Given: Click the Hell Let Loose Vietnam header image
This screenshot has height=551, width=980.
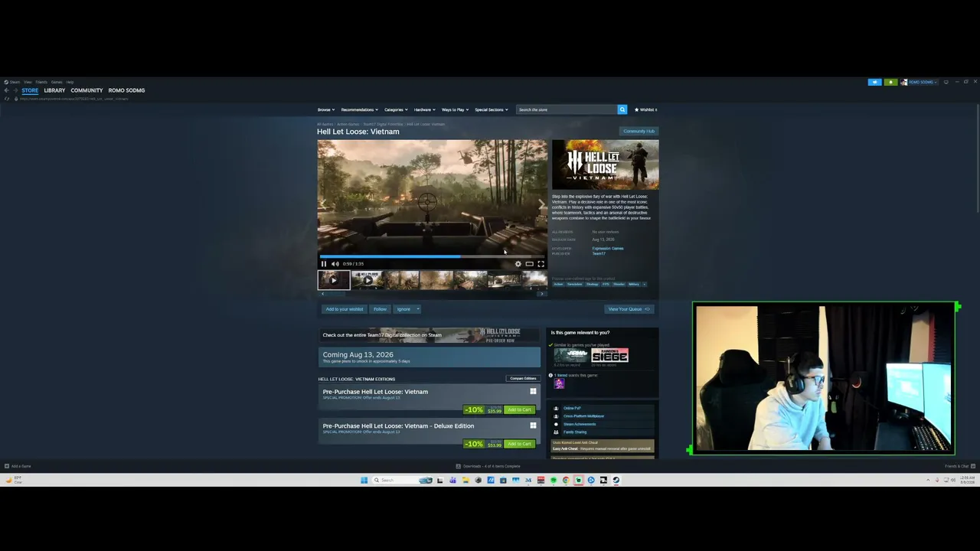Looking at the screenshot, I should point(605,165).
